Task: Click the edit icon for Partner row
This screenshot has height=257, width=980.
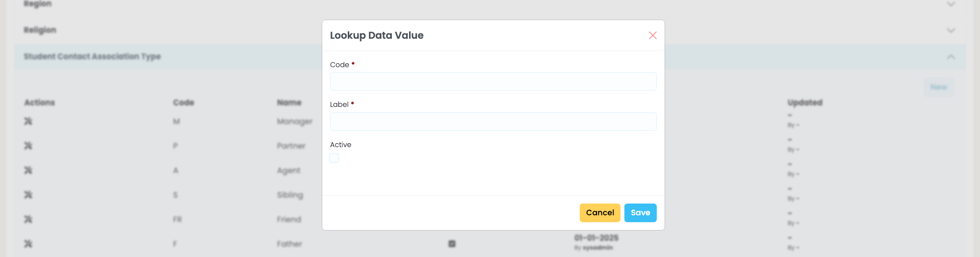Action: (28, 146)
